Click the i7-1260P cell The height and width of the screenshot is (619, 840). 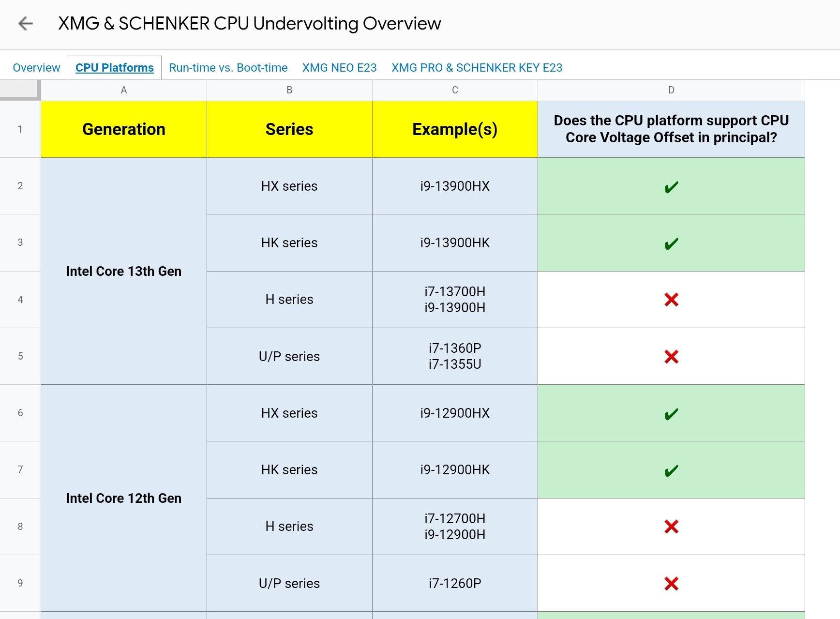pos(455,583)
